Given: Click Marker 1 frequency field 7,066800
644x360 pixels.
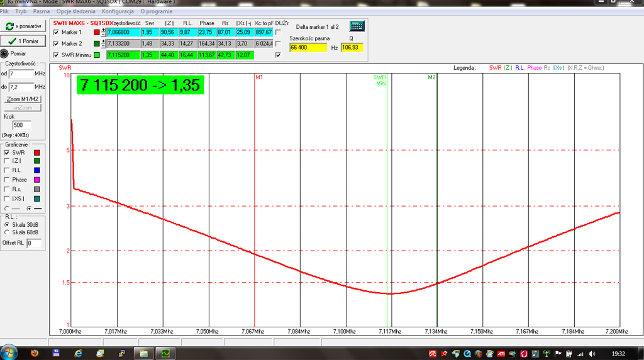Looking at the screenshot, I should click(x=123, y=32).
